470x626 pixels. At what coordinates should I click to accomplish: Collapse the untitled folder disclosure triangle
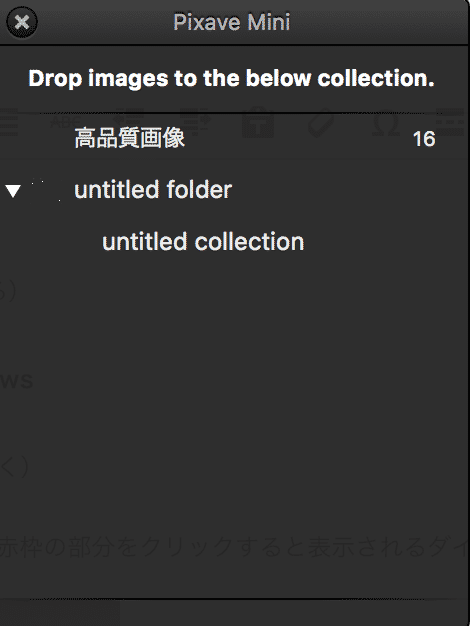click(x=13, y=191)
